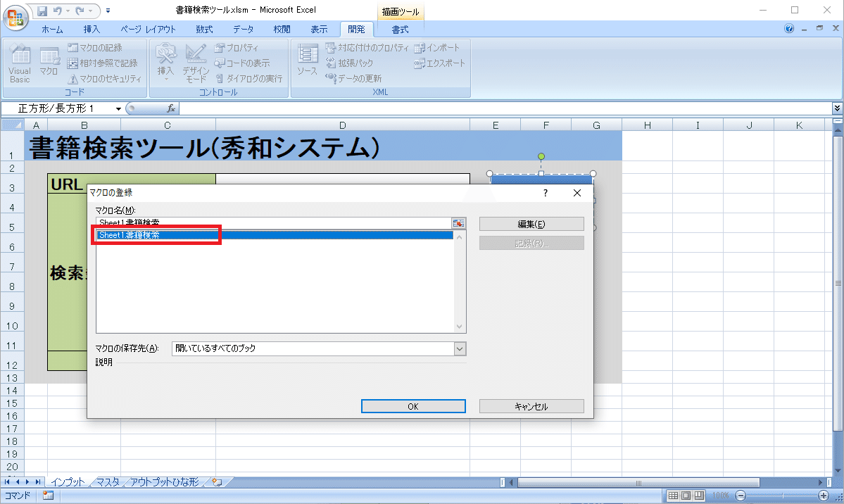The image size is (844, 504).
Task: Select the インプット sheet tab
Action: coord(68,482)
